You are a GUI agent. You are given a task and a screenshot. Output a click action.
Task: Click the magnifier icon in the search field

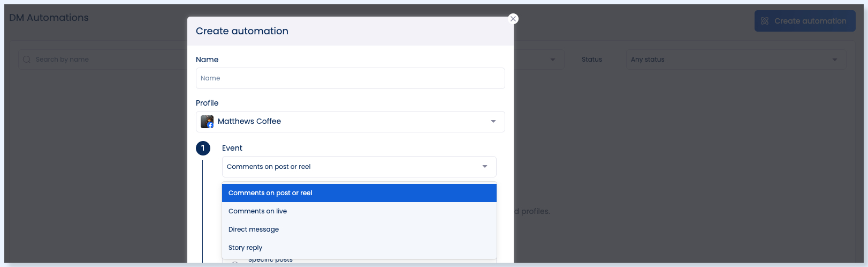(x=27, y=60)
